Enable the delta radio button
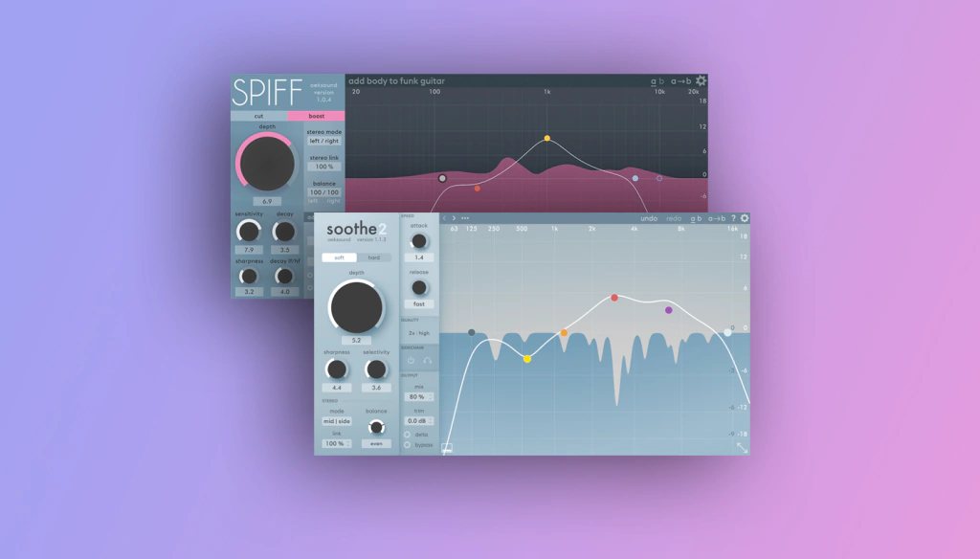 click(407, 434)
